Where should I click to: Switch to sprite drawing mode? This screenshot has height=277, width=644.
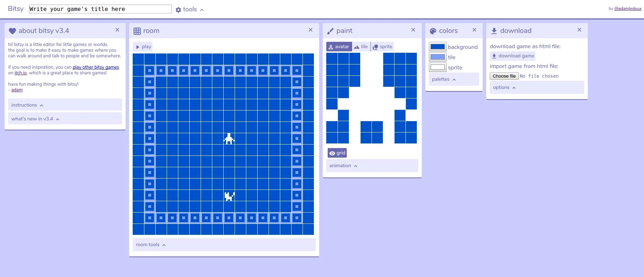coord(383,47)
